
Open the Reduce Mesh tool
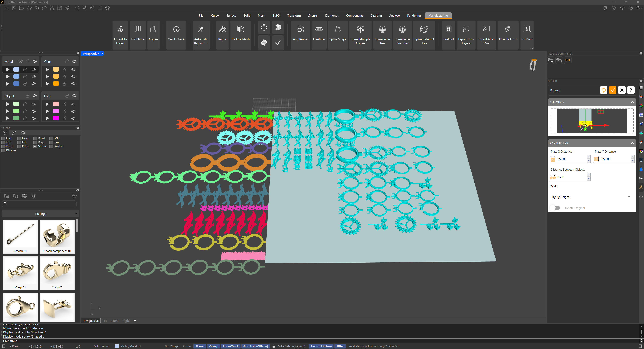click(x=240, y=35)
